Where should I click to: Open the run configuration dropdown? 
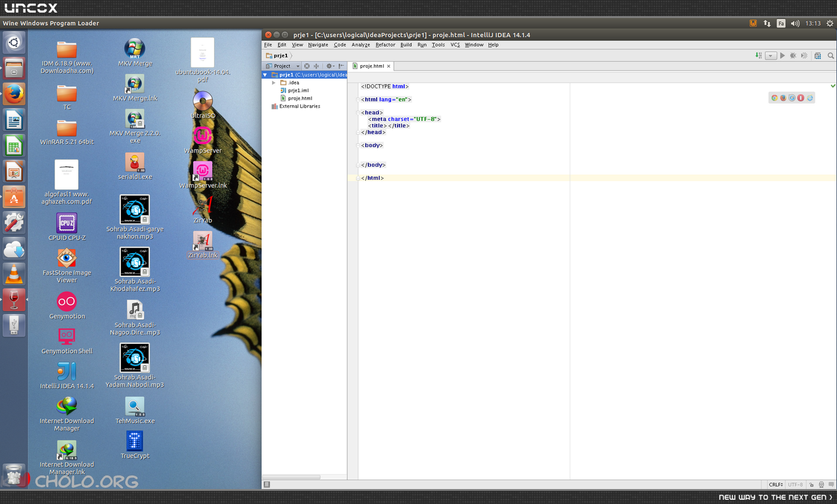coord(771,56)
